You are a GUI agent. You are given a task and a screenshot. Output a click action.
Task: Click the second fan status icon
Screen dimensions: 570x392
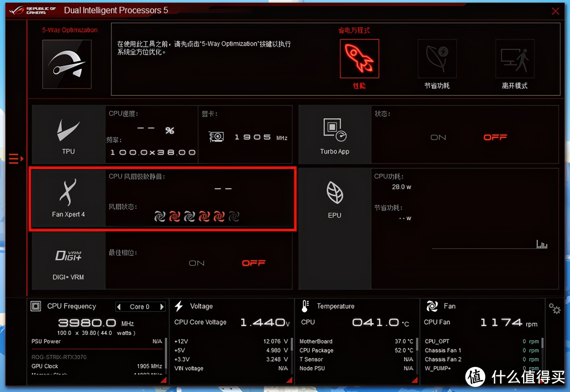click(x=174, y=216)
